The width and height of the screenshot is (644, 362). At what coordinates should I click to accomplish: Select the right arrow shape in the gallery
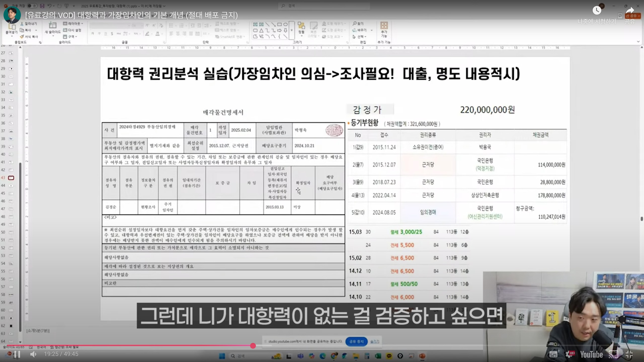pyautogui.click(x=279, y=30)
